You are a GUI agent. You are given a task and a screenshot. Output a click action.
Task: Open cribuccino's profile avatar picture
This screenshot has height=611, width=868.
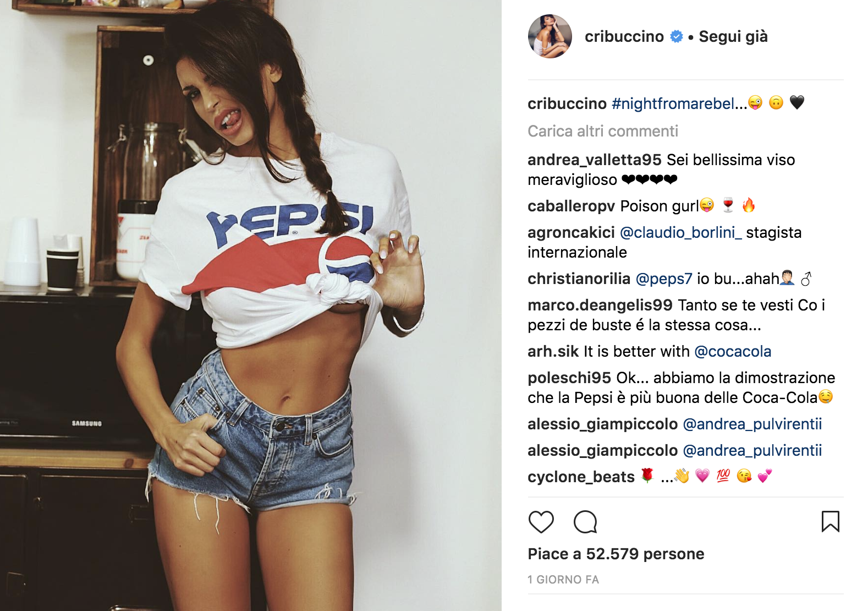point(550,36)
